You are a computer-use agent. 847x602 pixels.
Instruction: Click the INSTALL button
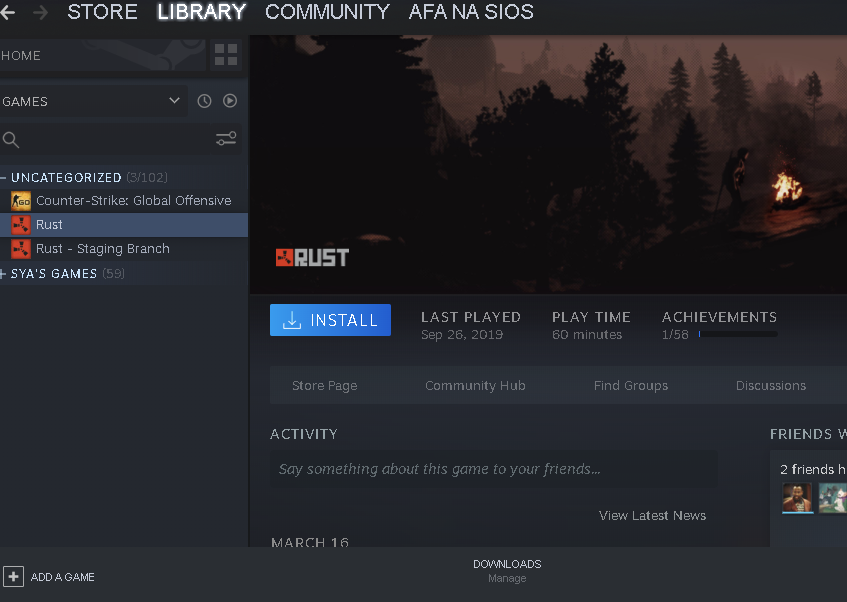pyautogui.click(x=330, y=320)
